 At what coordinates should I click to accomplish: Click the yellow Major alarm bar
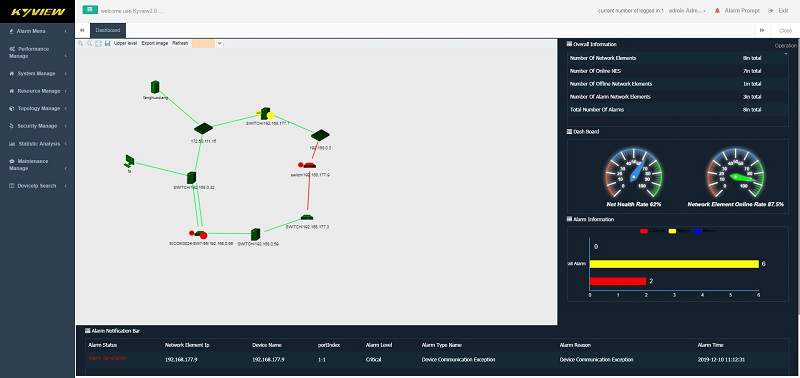pos(674,264)
